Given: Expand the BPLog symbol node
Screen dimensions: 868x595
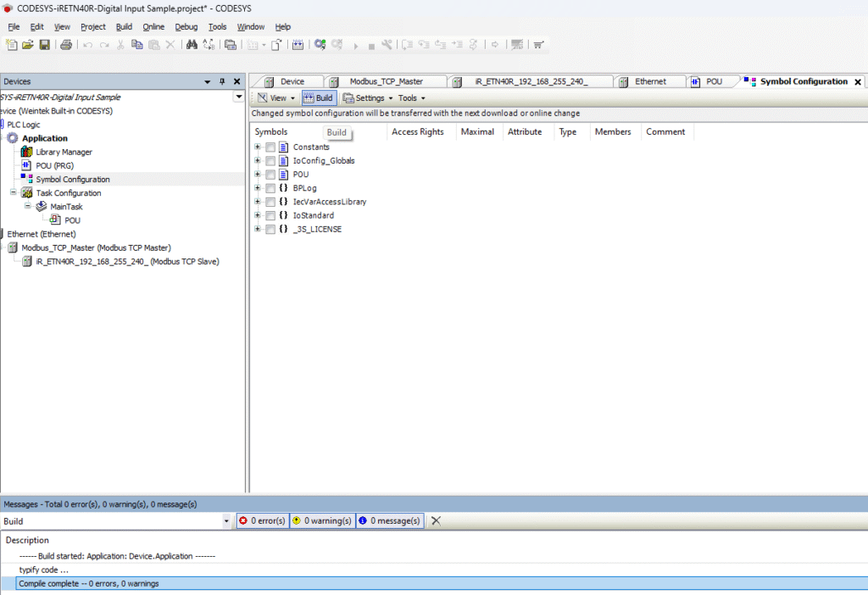Looking at the screenshot, I should [258, 187].
